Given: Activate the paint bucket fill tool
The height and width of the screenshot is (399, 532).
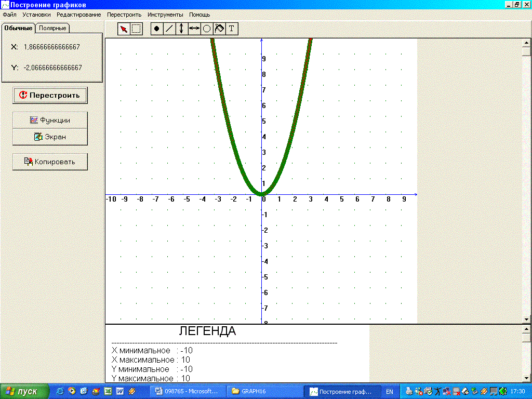Looking at the screenshot, I should click(219, 29).
